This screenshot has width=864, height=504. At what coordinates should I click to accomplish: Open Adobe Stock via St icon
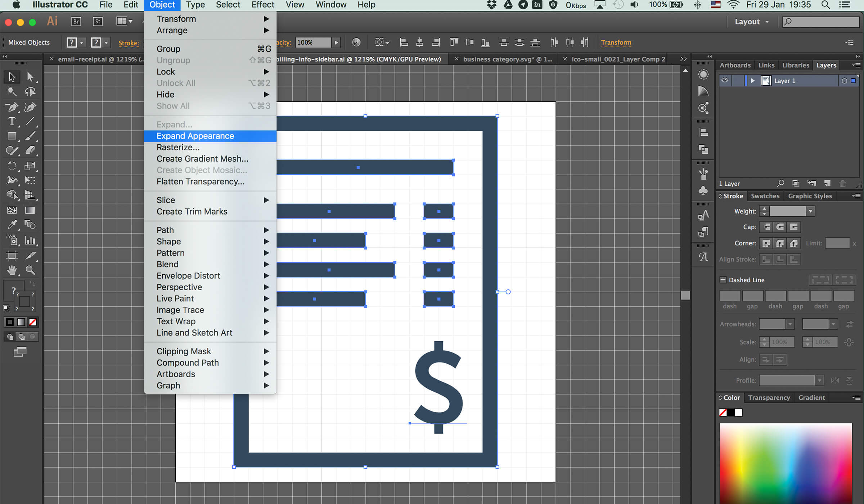98,22
